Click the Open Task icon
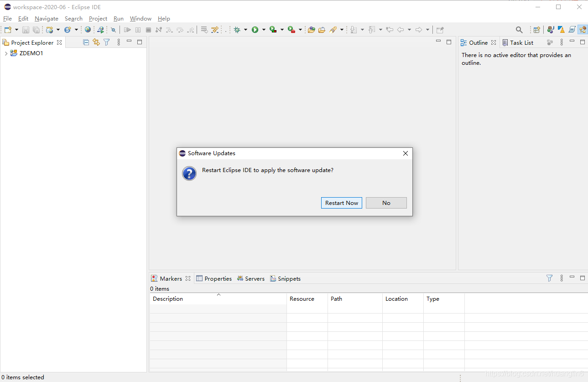 point(322,30)
